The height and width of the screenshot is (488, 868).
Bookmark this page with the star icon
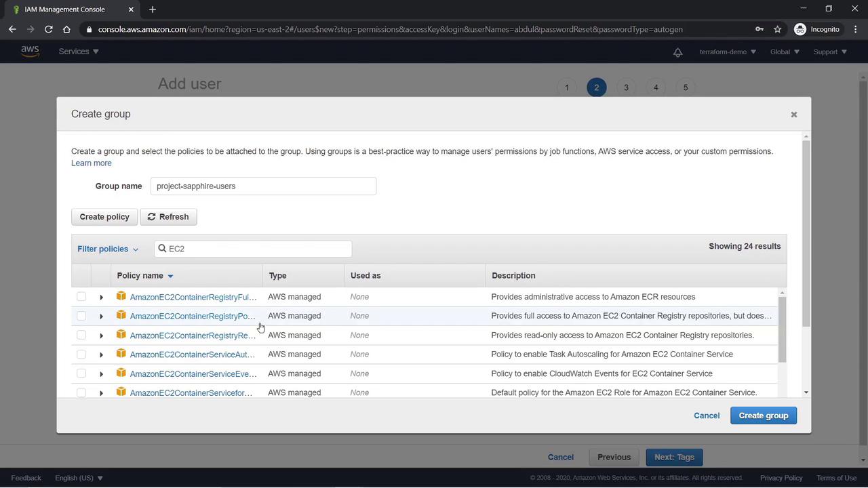778,29
